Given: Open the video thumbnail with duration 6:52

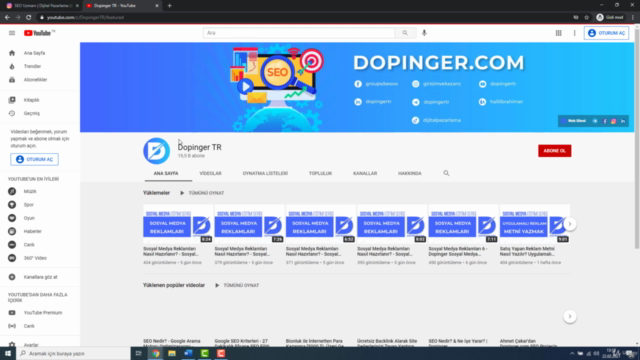Looking at the screenshot, I should pos(320,224).
